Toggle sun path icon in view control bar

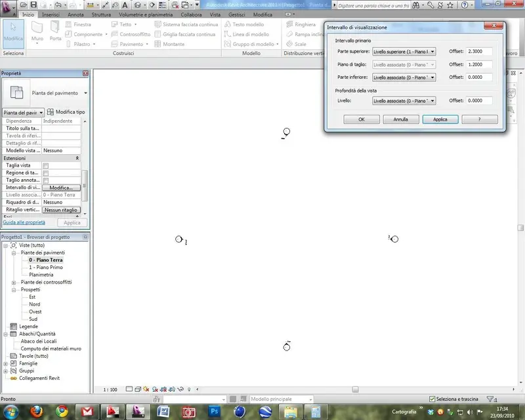(x=146, y=389)
